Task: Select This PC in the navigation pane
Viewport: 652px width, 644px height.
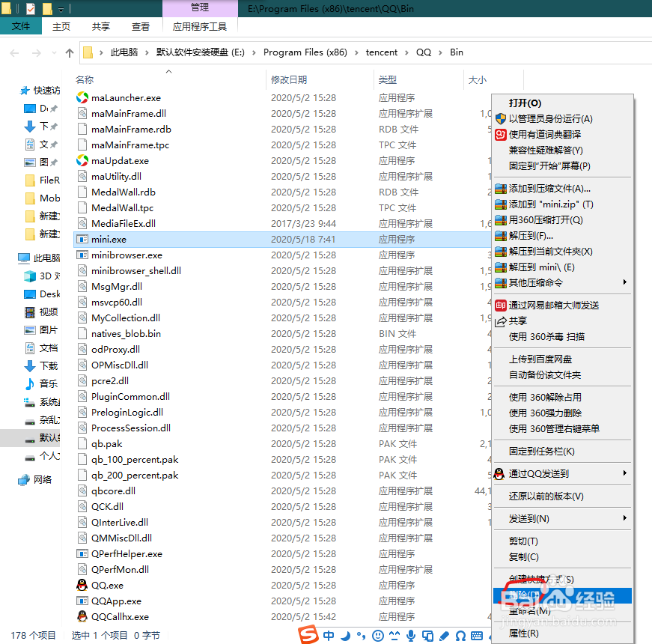Action: [x=40, y=258]
